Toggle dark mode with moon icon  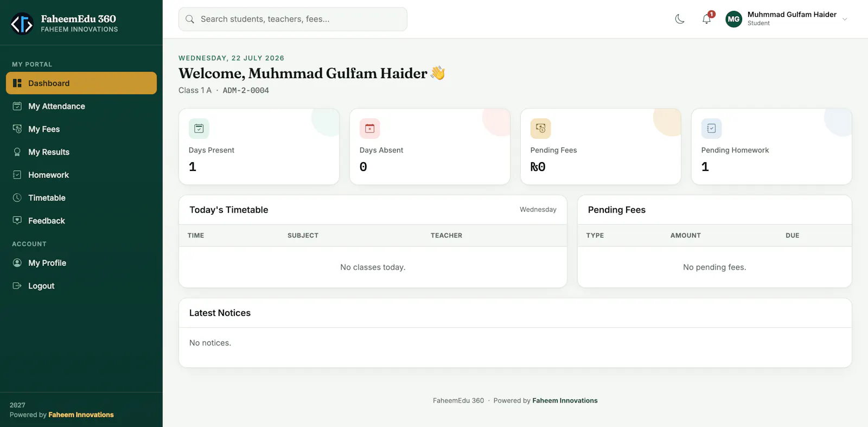[x=680, y=19]
